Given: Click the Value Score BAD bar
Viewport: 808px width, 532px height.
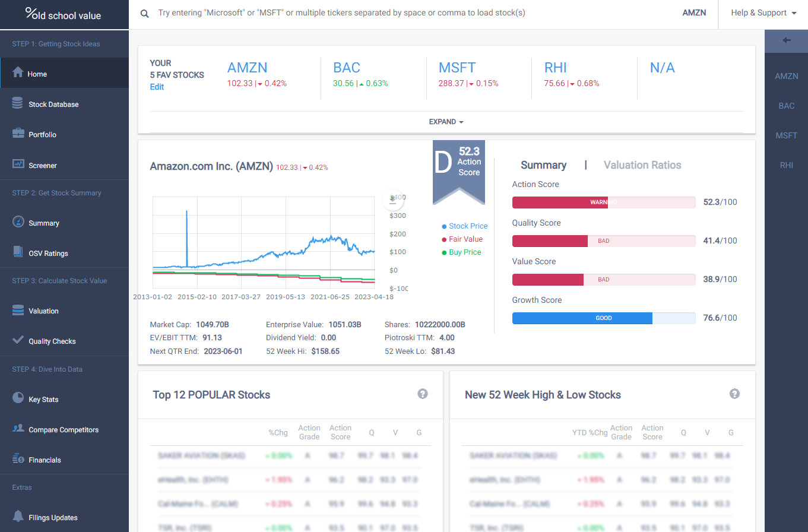Looking at the screenshot, I should coord(604,280).
